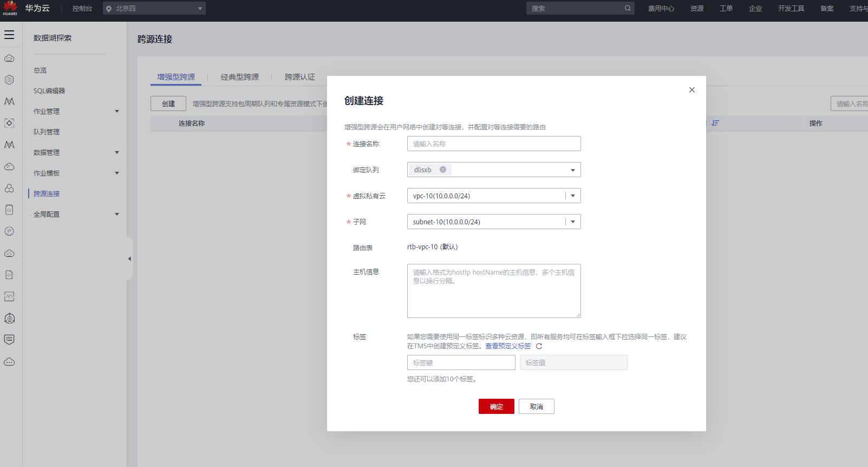Open the three-hexagons cluster service icon
Screen dimensions: 868x467
coord(9,188)
